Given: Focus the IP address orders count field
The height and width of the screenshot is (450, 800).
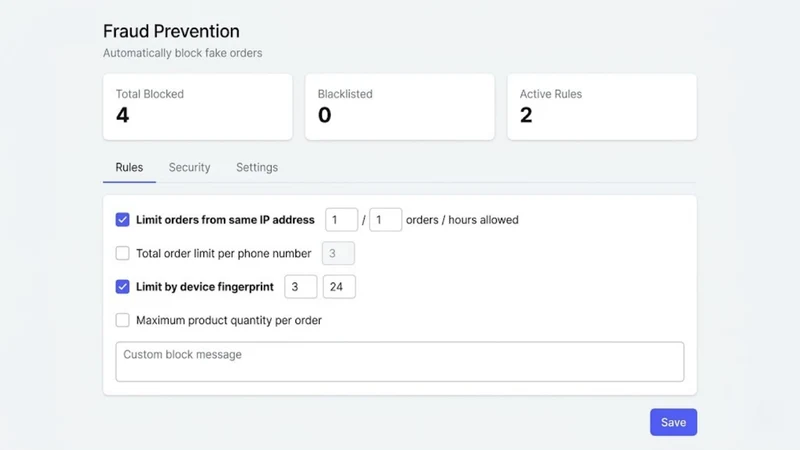Looking at the screenshot, I should point(341,219).
